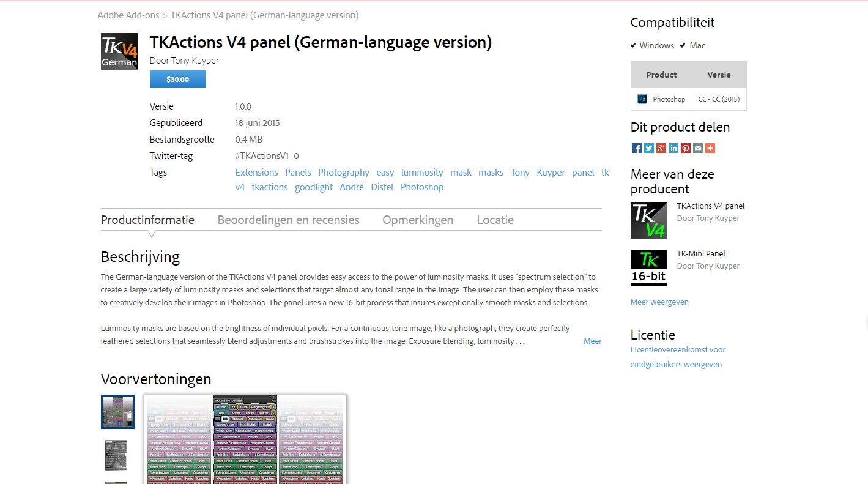This screenshot has height=484, width=868.
Task: Pin this product on Pinterest
Action: [685, 148]
